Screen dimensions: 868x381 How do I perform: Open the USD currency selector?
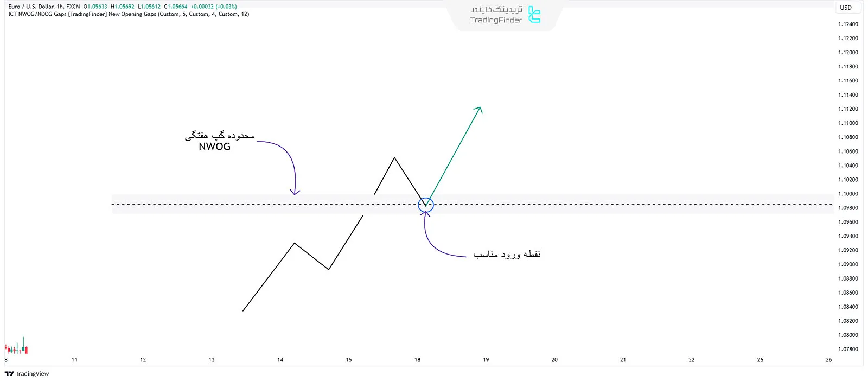click(847, 8)
